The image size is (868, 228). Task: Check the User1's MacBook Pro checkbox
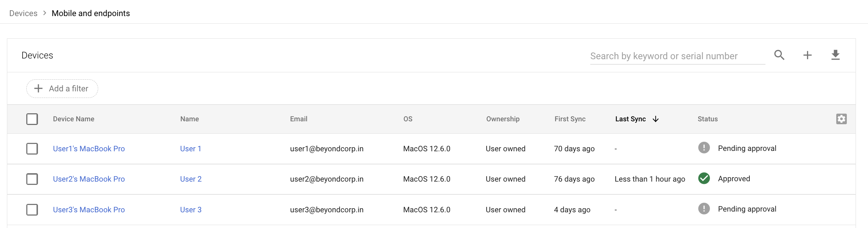pos(32,149)
